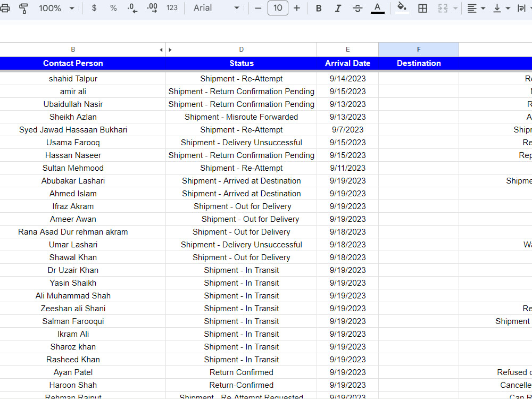The image size is (532, 399).
Task: Decrease font size with minus button
Action: click(258, 8)
